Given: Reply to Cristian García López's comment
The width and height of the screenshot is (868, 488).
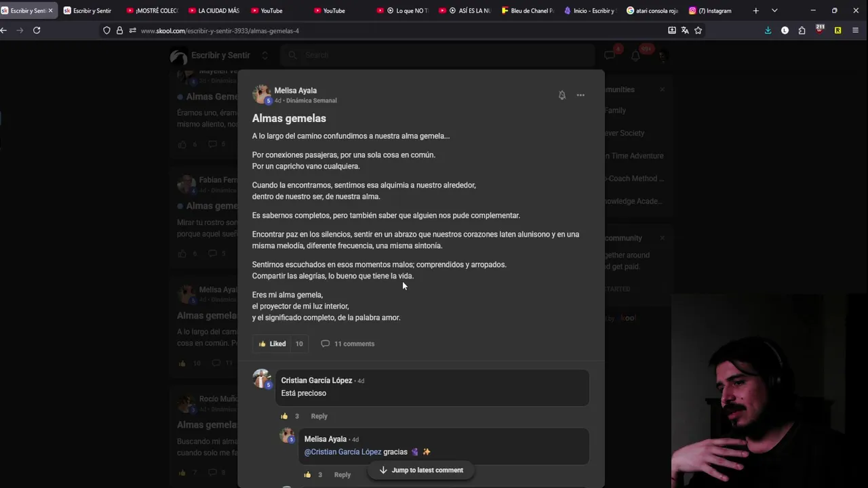Looking at the screenshot, I should pos(319,416).
